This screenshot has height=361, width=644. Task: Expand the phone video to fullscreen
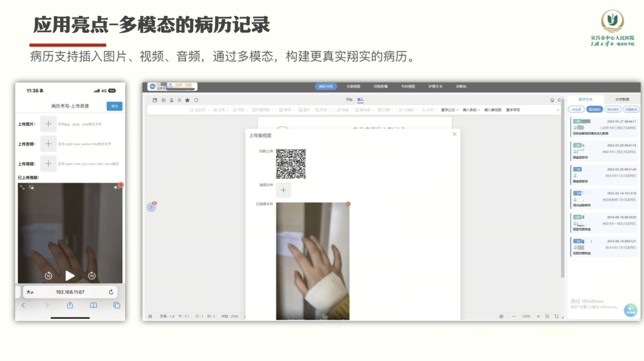(22, 187)
